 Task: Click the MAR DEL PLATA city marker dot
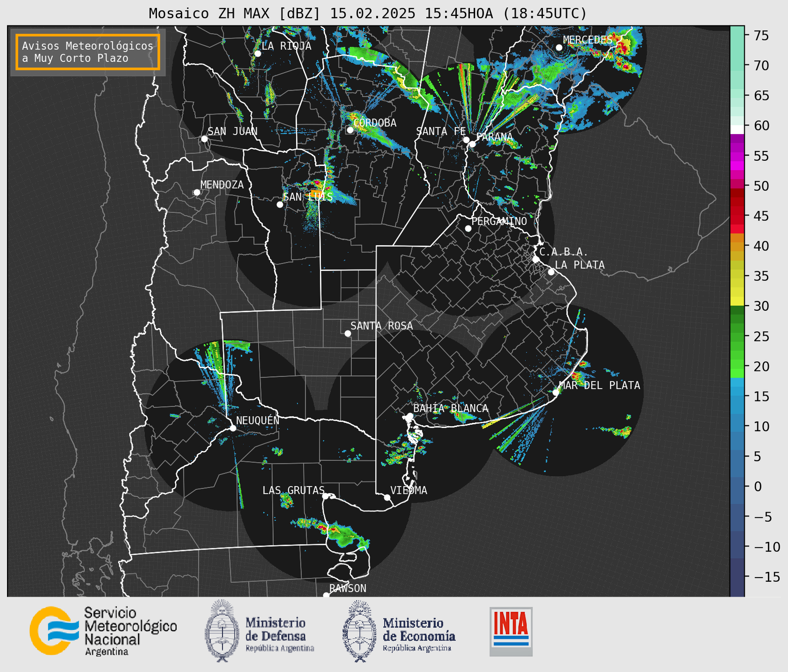pos(556,393)
